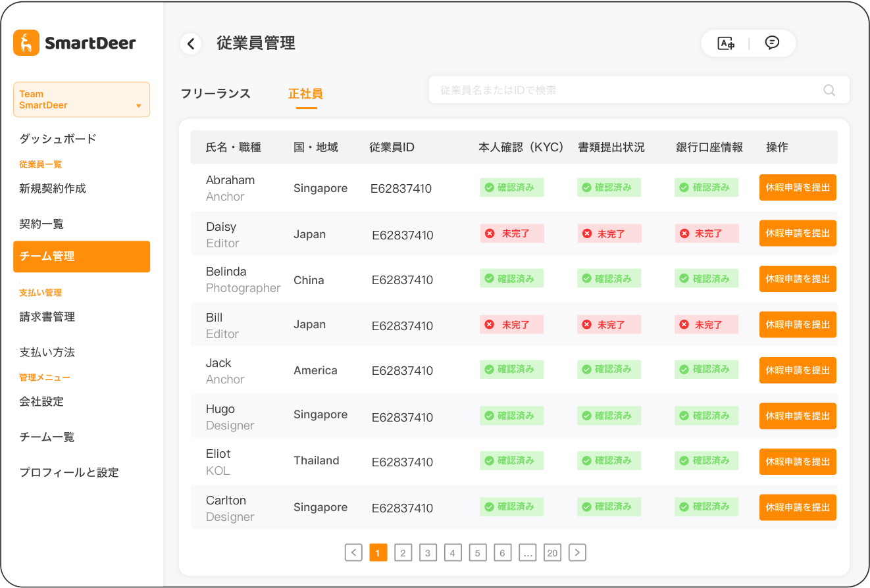Click the SmartDeer deer logo
This screenshot has height=588, width=870.
(x=26, y=43)
